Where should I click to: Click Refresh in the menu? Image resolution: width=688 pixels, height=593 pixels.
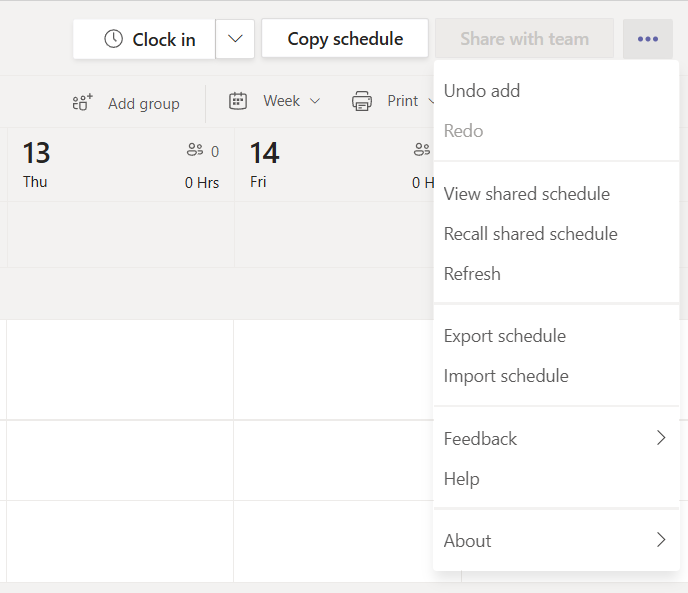pyautogui.click(x=472, y=274)
